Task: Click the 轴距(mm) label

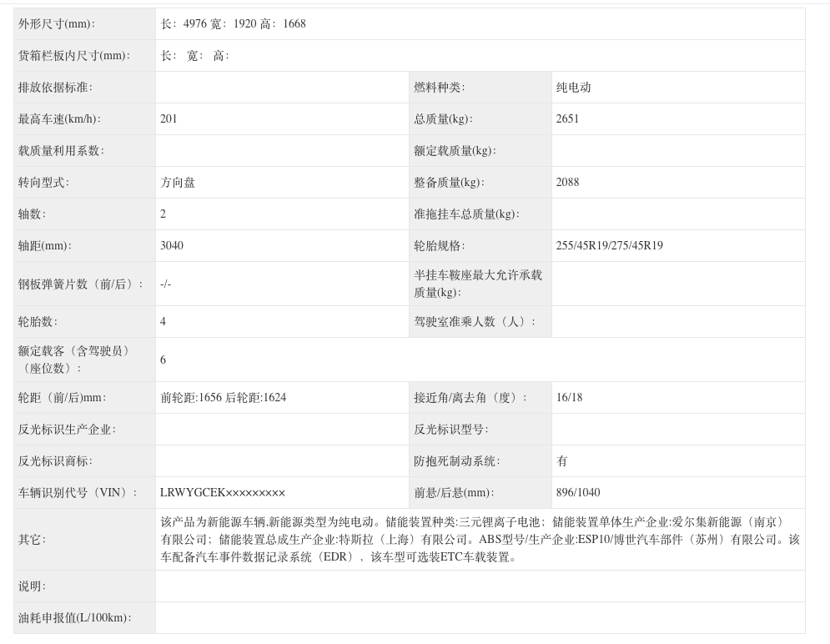Action: pos(44,246)
